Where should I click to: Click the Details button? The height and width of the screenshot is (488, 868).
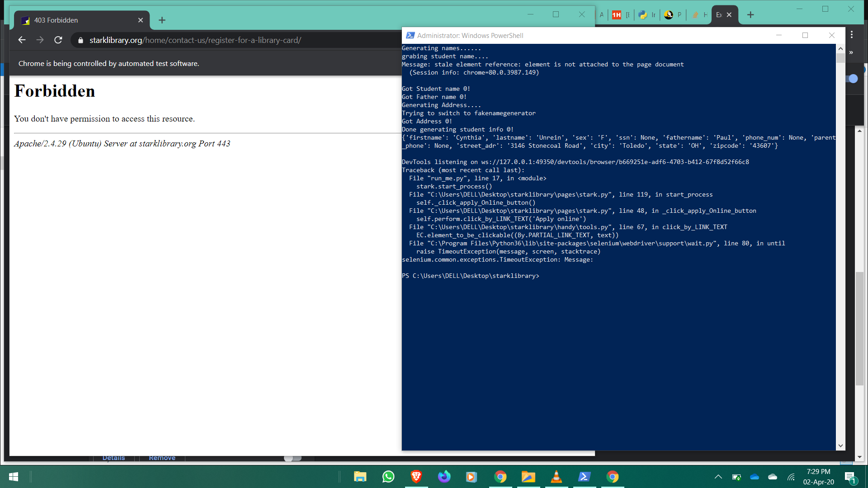click(113, 458)
